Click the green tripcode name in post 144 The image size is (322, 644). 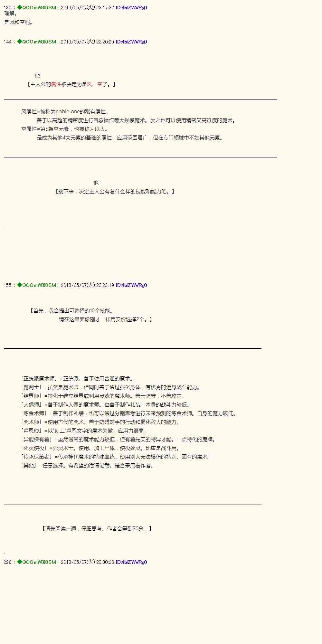point(37,42)
